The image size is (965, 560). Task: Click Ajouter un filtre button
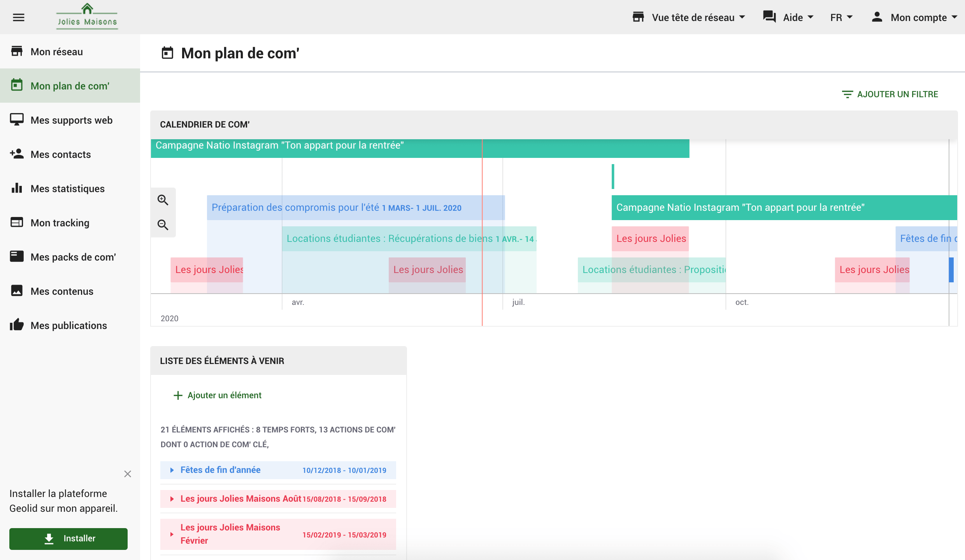pyautogui.click(x=890, y=94)
